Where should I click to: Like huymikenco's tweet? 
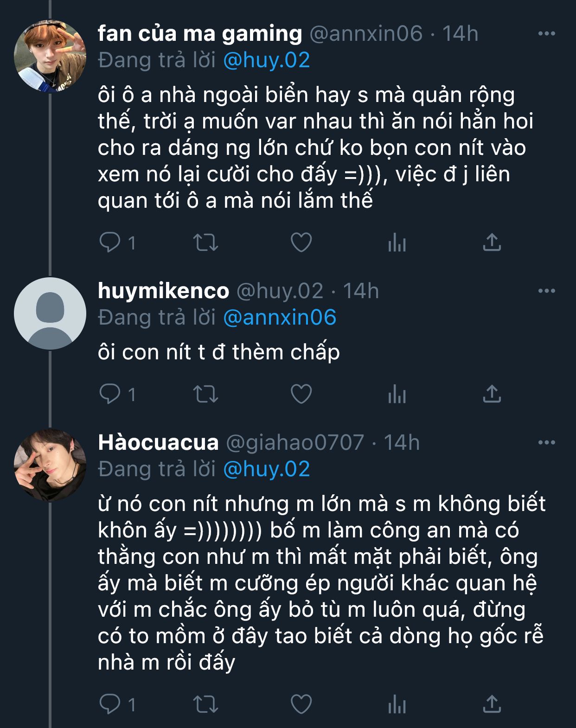(301, 394)
